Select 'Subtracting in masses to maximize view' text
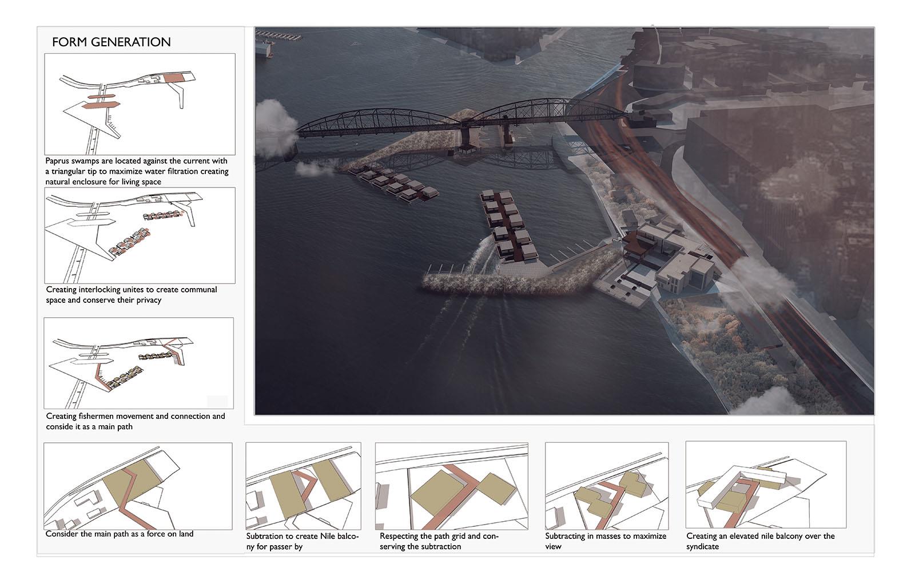The image size is (915, 588). point(606,541)
